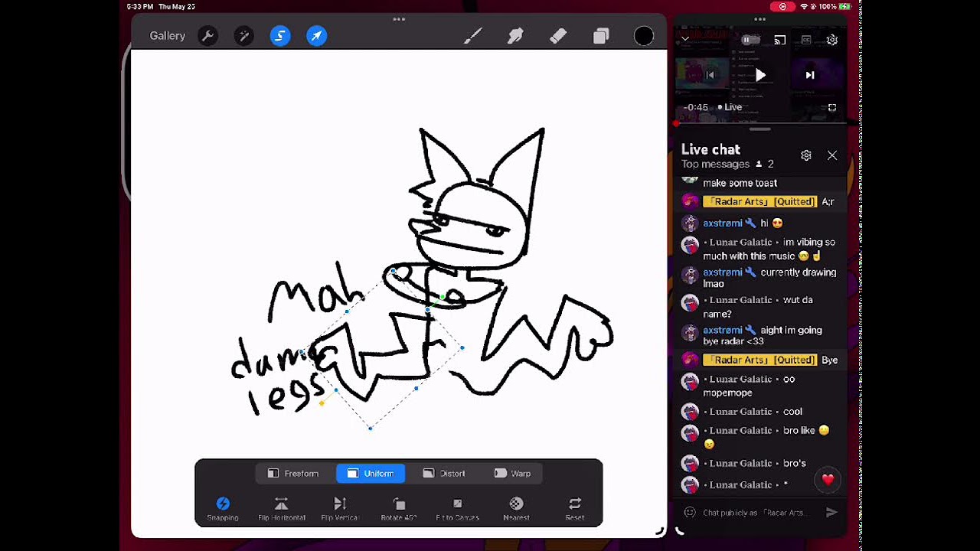
Task: Collapse the video player with chevron
Action: [685, 39]
